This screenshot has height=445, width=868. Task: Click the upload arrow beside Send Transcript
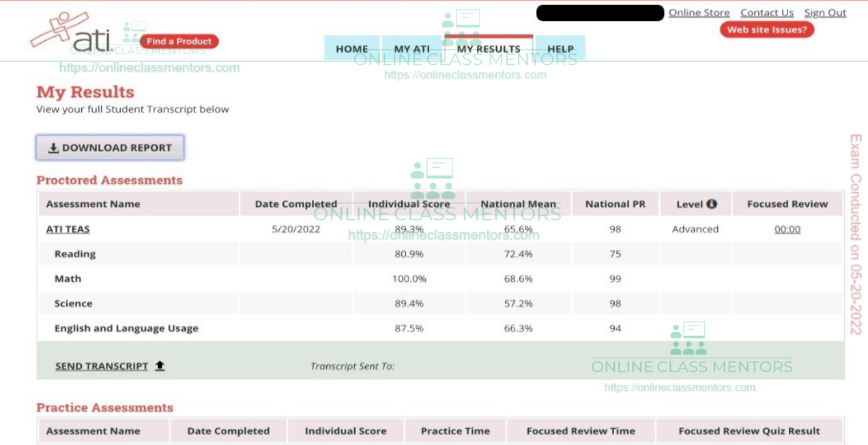[160, 366]
